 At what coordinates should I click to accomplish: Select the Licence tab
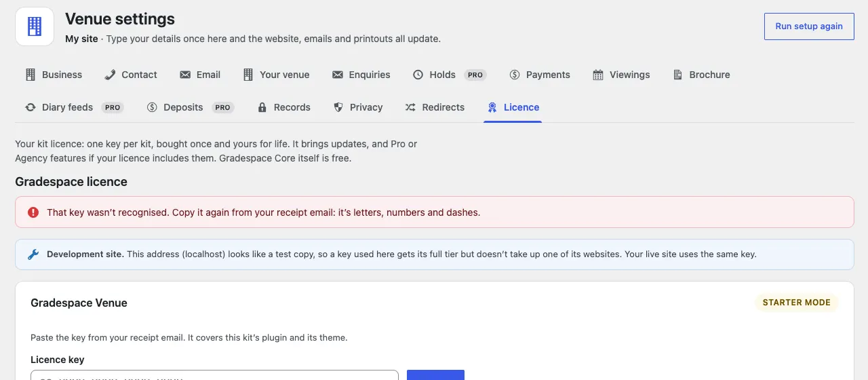pos(513,107)
